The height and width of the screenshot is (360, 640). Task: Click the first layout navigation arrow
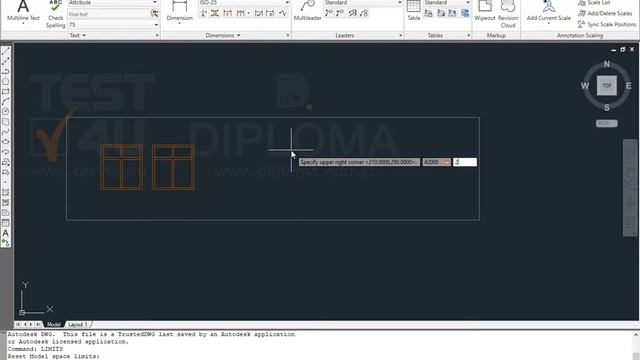[18, 324]
